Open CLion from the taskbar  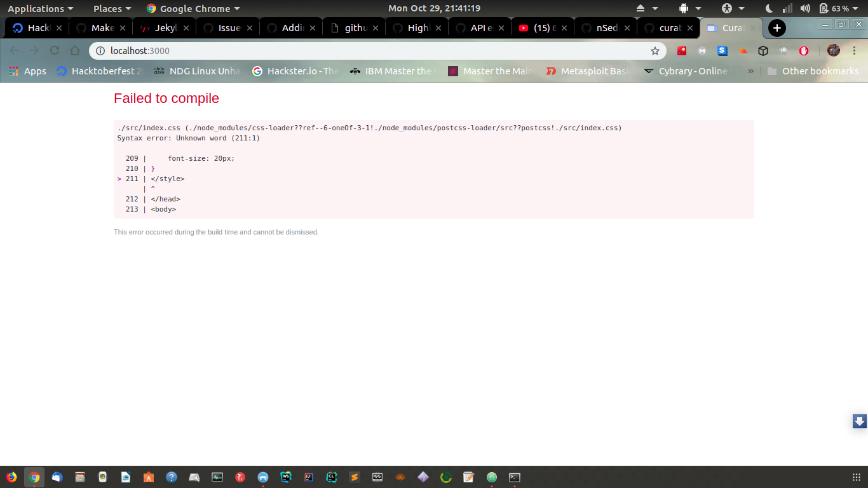[x=332, y=477]
